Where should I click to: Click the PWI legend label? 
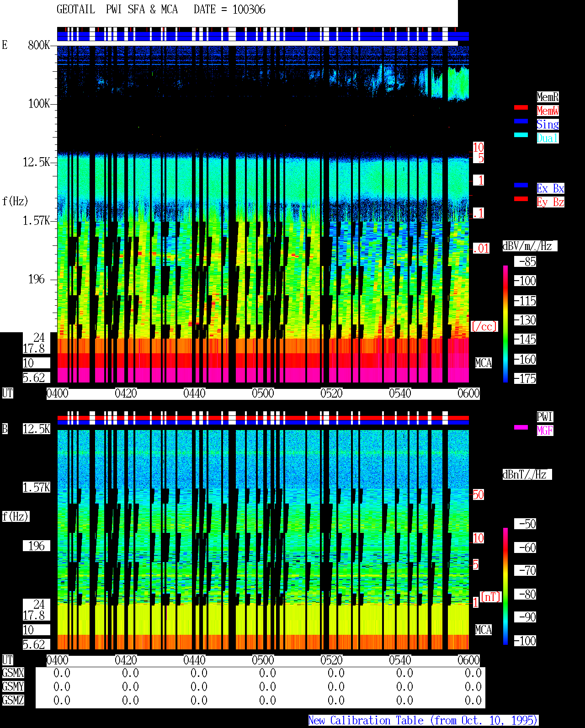coord(545,417)
